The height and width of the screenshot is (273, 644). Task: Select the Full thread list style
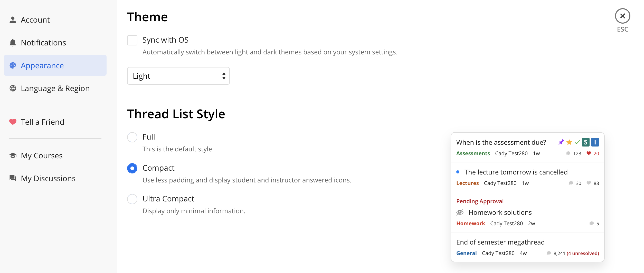point(132,137)
